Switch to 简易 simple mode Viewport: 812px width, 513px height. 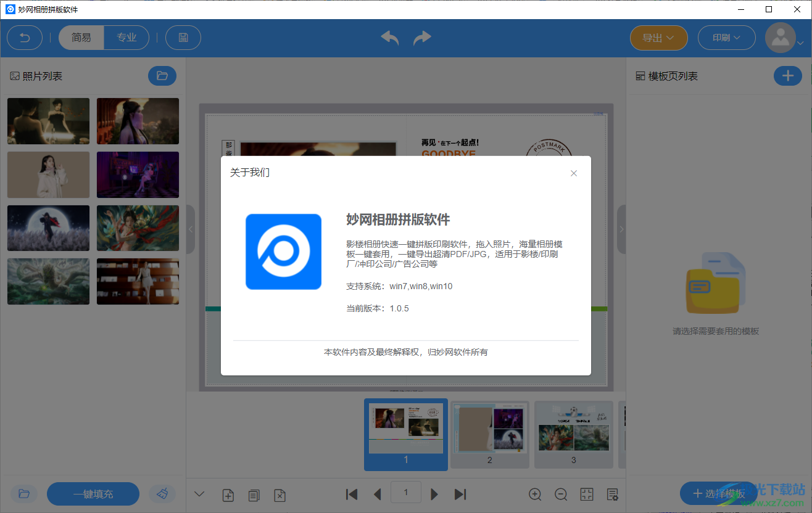tap(81, 38)
